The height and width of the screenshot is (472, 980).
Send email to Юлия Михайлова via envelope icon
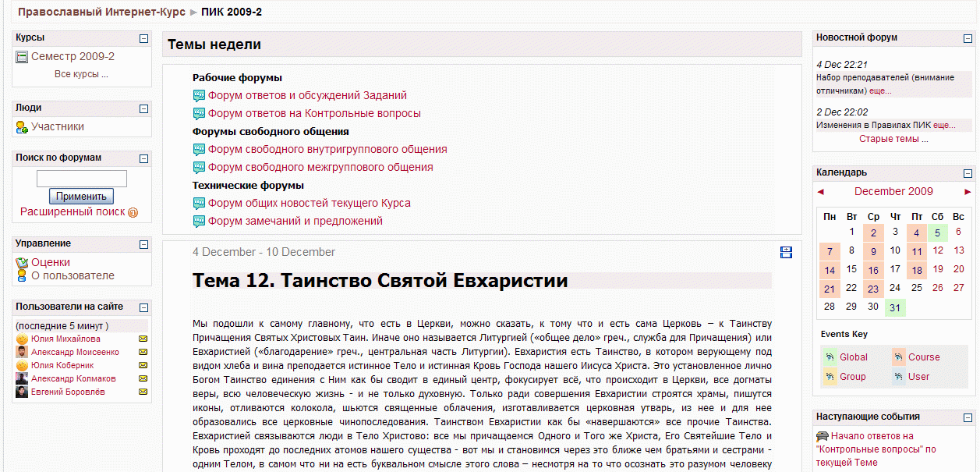[143, 340]
